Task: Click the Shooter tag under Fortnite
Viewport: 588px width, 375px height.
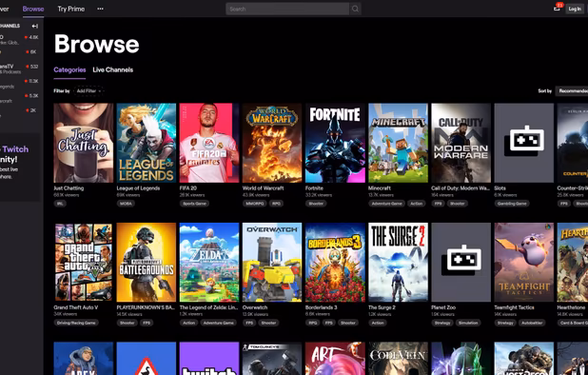Action: (x=316, y=204)
